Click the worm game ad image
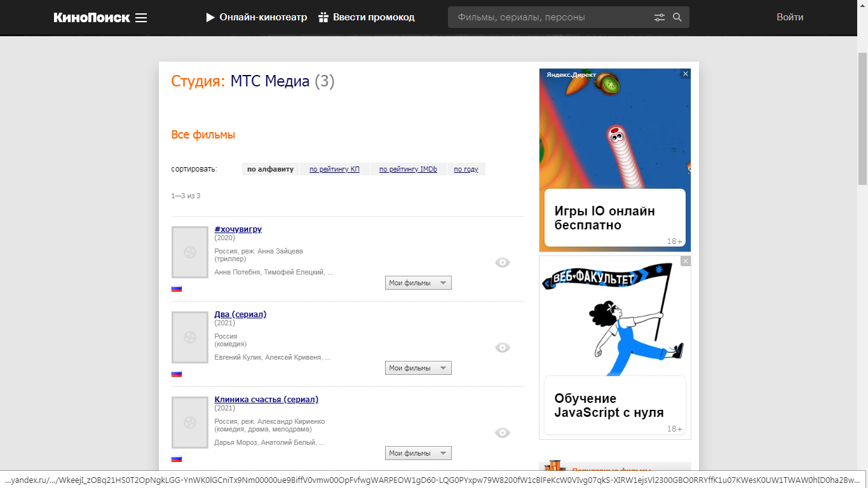 pyautogui.click(x=615, y=129)
